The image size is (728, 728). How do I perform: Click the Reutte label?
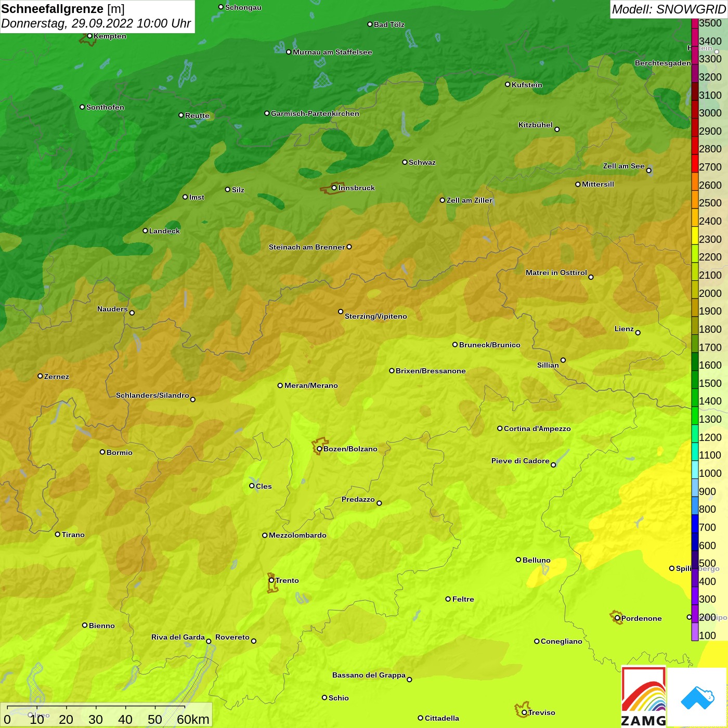(x=197, y=115)
